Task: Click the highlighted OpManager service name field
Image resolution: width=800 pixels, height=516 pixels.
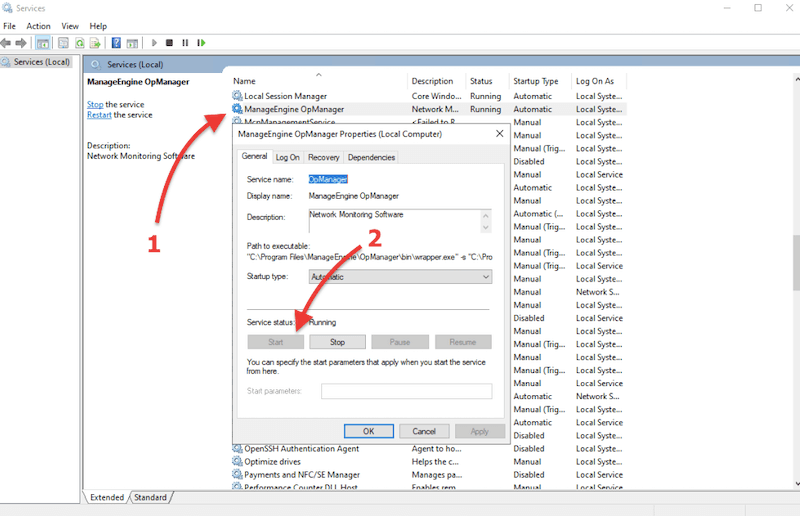Action: click(x=328, y=179)
